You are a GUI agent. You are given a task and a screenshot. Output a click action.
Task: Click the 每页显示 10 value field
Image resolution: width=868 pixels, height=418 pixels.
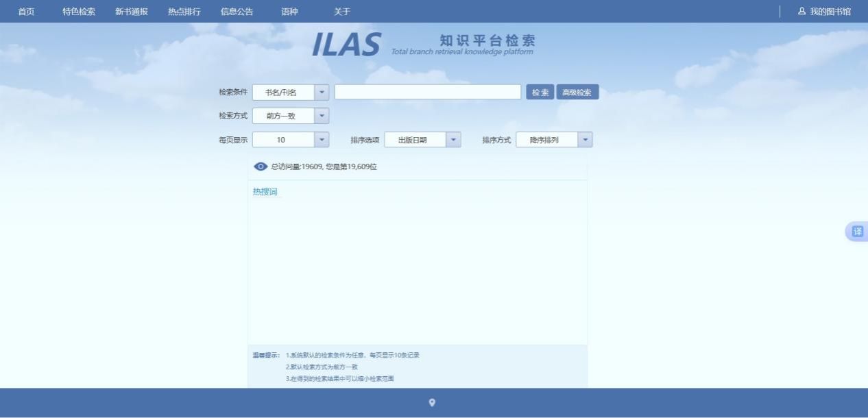click(x=283, y=140)
